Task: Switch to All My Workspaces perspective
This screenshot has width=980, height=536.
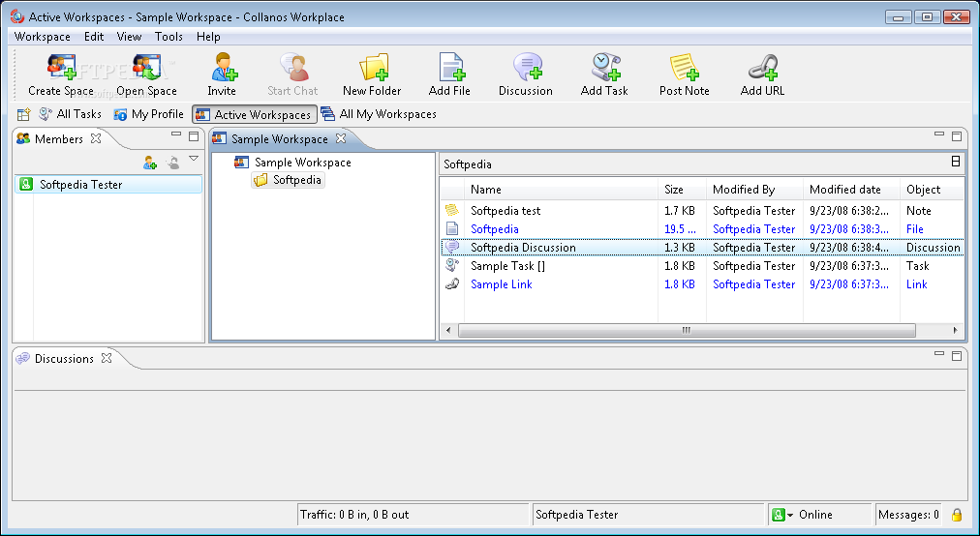Action: 379,114
